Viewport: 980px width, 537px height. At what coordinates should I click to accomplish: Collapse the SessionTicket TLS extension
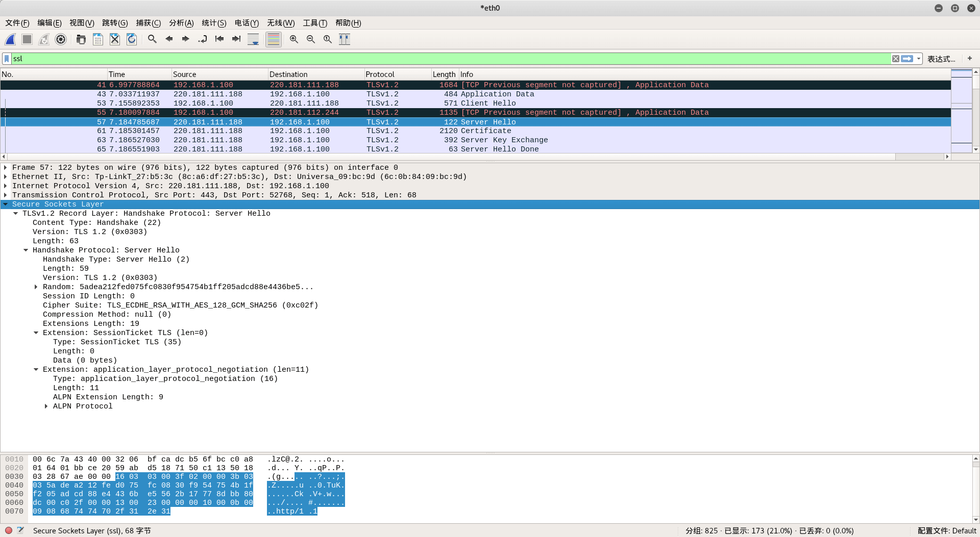click(36, 333)
